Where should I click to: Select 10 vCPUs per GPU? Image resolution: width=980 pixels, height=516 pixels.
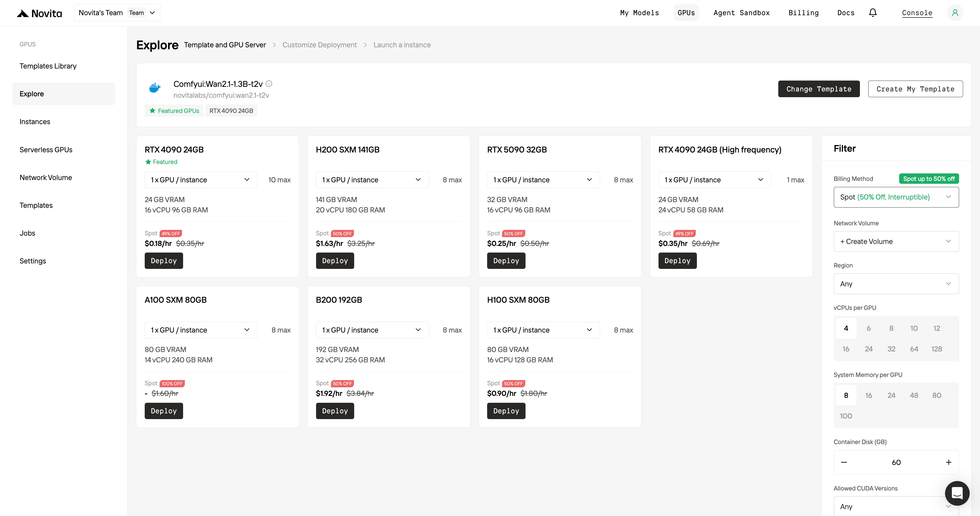coord(914,329)
